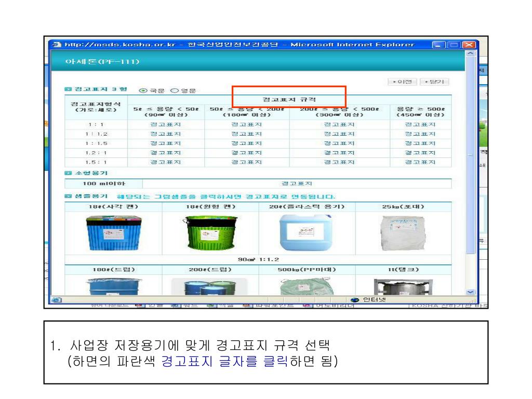The height and width of the screenshot is (399, 532).
Task: Click the 500kg PP bag sample image
Action: click(x=307, y=287)
